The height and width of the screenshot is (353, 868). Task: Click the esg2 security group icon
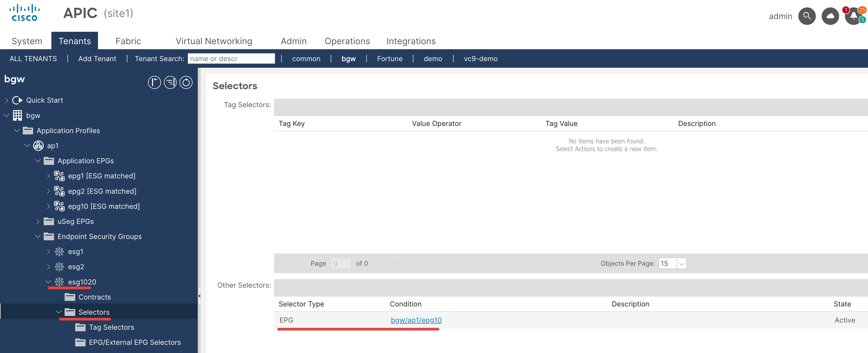click(59, 267)
